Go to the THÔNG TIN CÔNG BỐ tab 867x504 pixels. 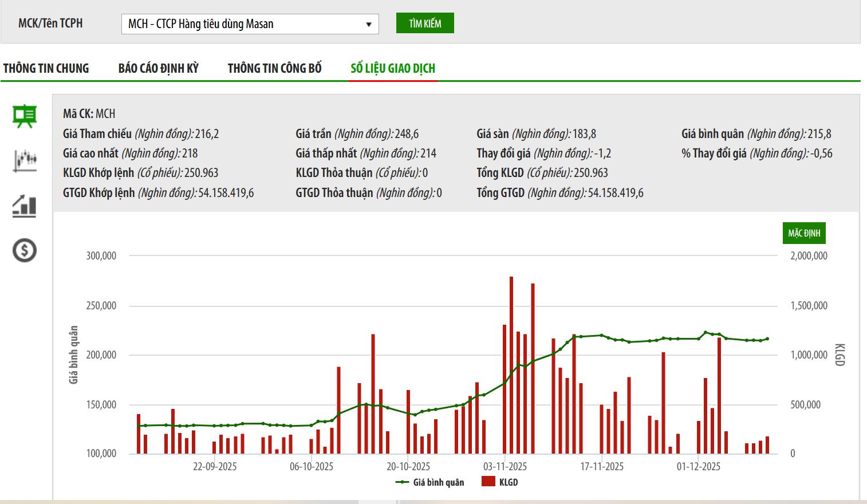pyautogui.click(x=274, y=68)
